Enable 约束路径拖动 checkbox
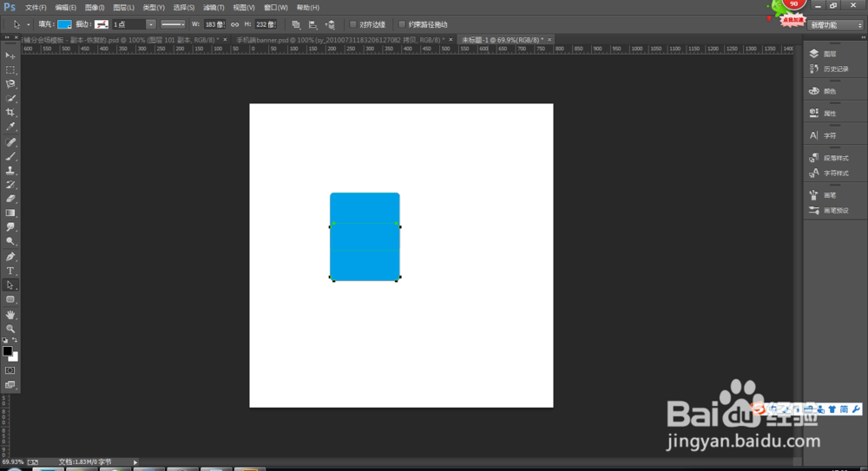The image size is (868, 471). coord(402,24)
